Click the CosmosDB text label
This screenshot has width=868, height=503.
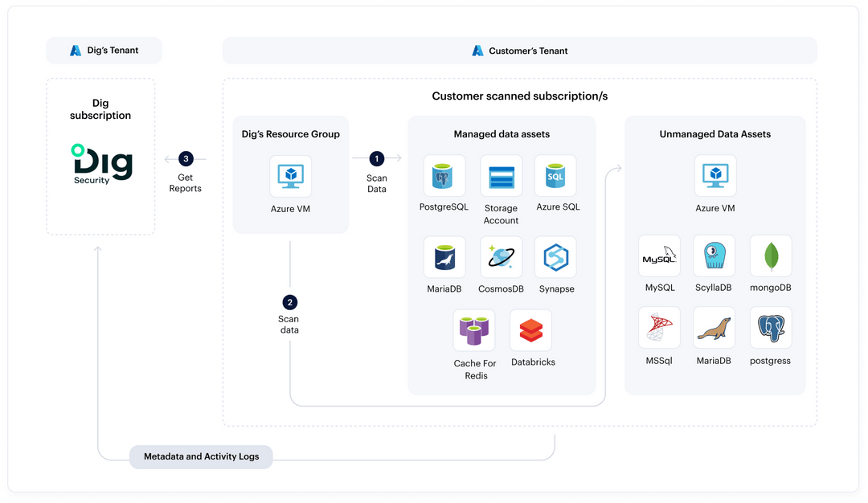pyautogui.click(x=501, y=288)
